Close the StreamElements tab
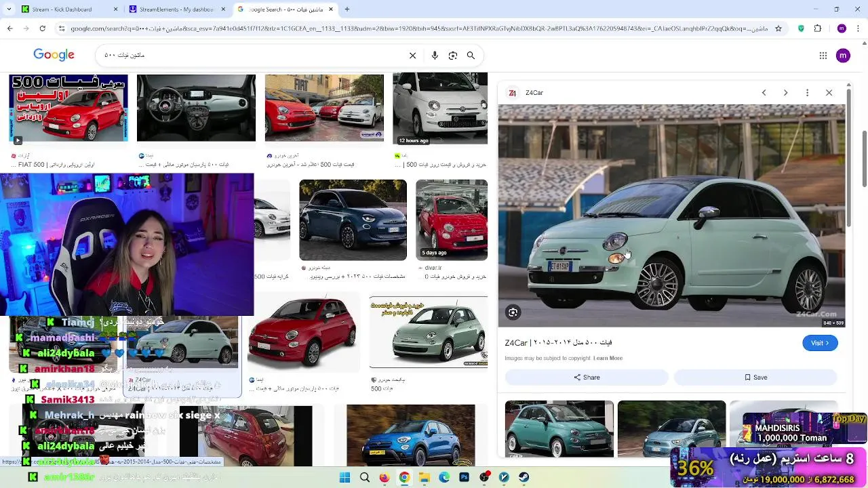The width and height of the screenshot is (868, 488). click(223, 9)
